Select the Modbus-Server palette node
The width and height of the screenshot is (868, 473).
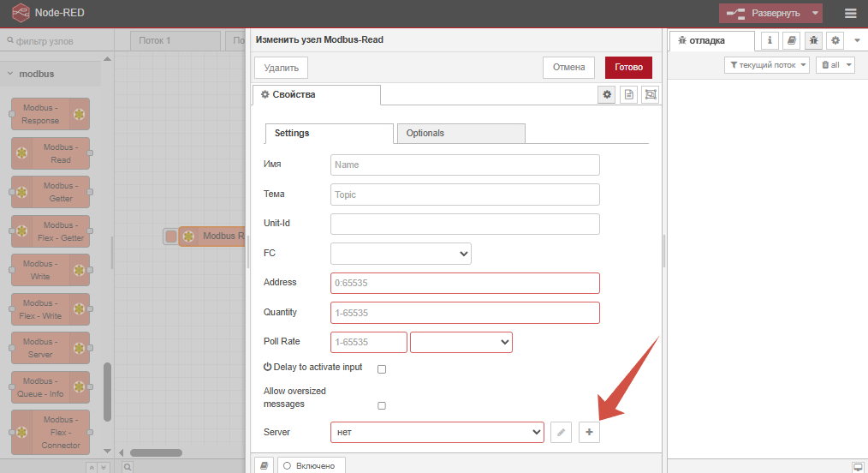coord(51,349)
